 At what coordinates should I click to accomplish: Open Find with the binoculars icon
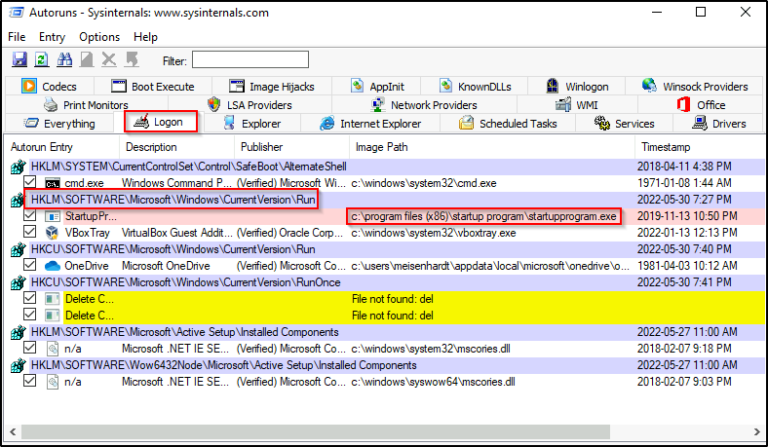64,60
